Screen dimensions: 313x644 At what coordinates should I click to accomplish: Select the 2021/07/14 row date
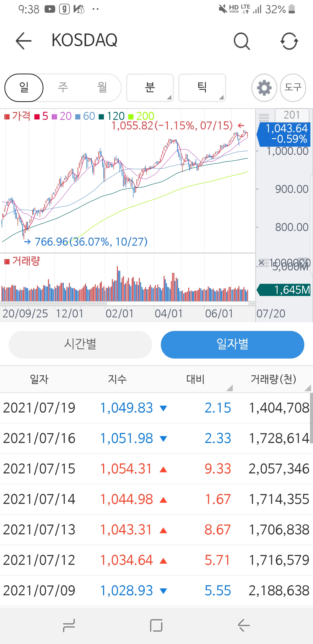[x=39, y=500]
